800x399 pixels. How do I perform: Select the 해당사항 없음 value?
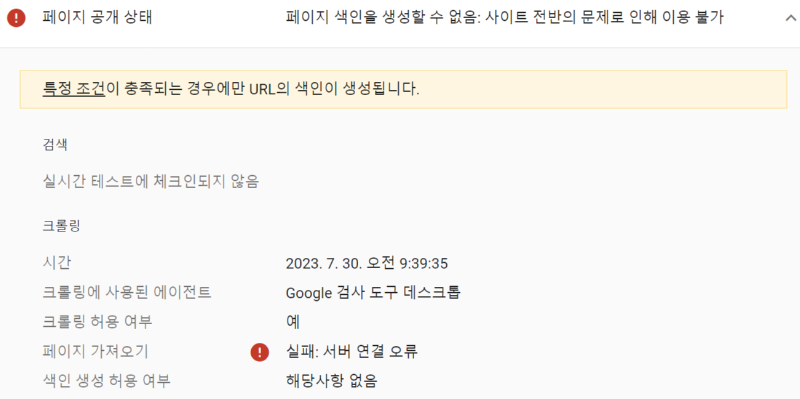(332, 381)
